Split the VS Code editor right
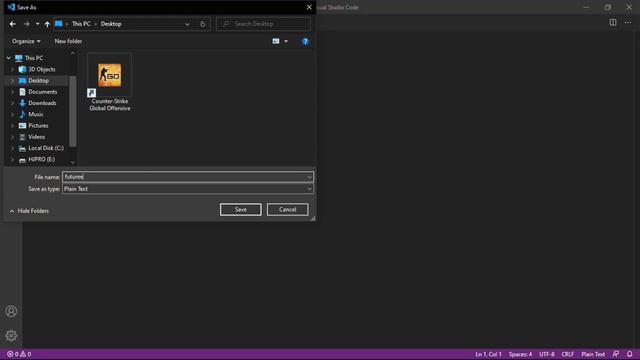Viewport: 640px width, 360px height. [613, 22]
